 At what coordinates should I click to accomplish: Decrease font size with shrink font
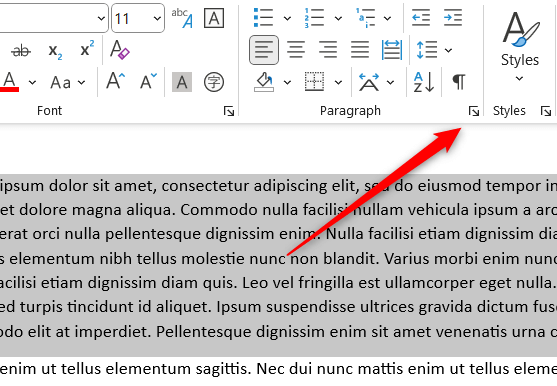click(x=148, y=81)
